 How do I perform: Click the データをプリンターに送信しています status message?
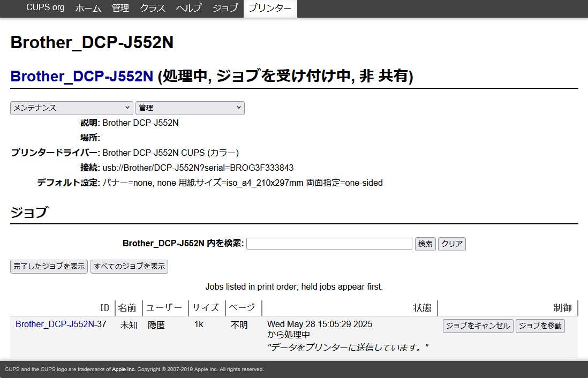[x=348, y=347]
